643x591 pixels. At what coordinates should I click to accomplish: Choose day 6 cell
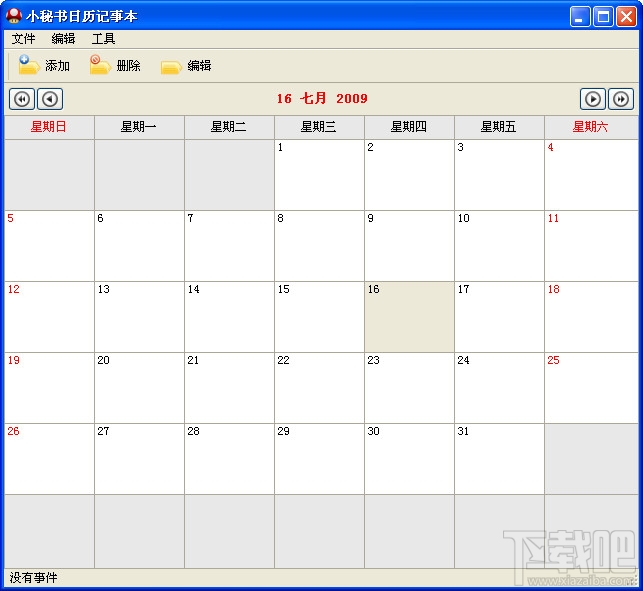pos(139,246)
